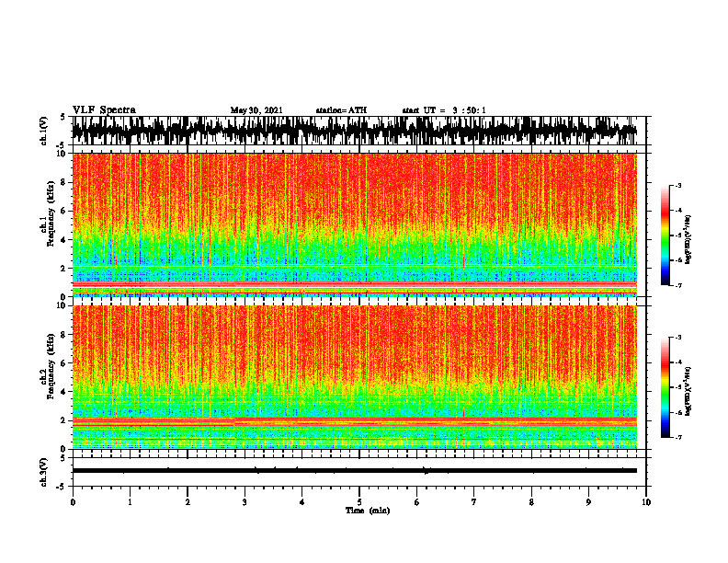
Task: Click the "10" kHz tick of ch.1 spectrogram
Action: (63, 154)
